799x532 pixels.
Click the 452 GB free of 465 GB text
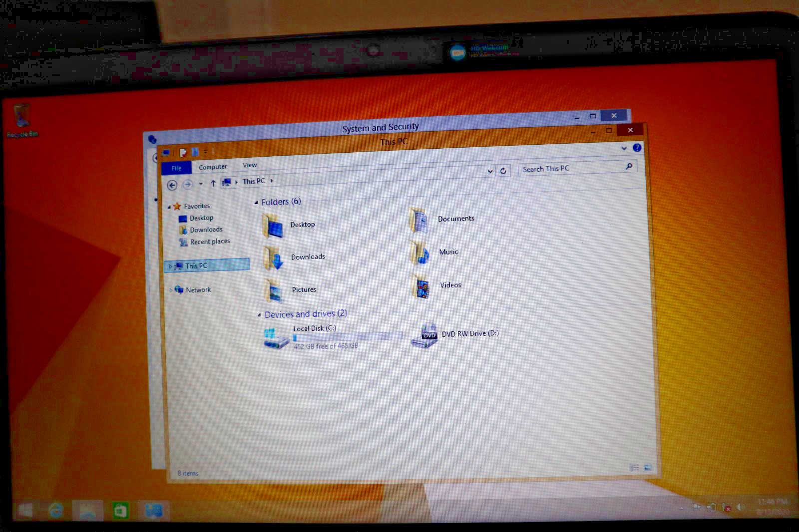click(326, 346)
